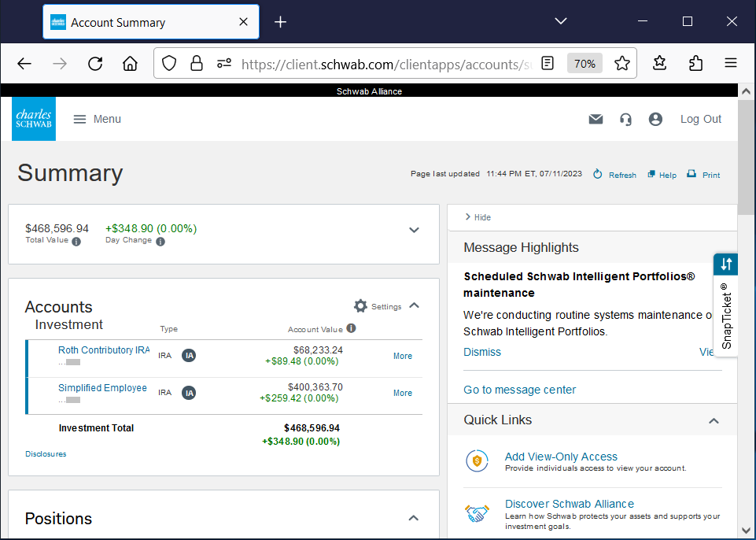Go back in browser
Image resolution: width=756 pixels, height=540 pixels.
24,63
